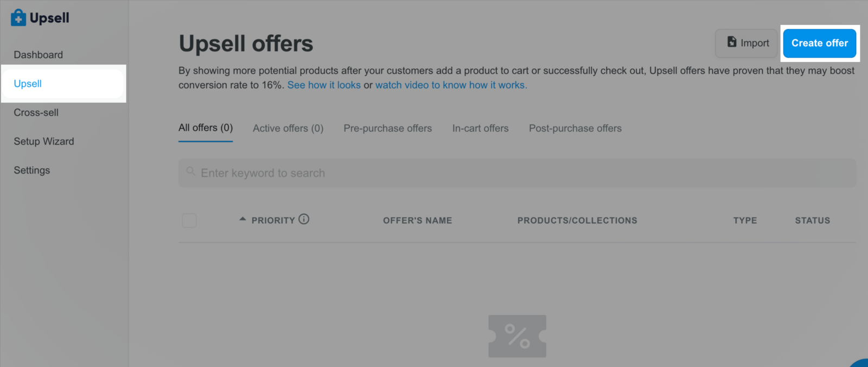Viewport: 868px width, 367px height.
Task: Click the Upsell bag logo icon
Action: [x=18, y=18]
